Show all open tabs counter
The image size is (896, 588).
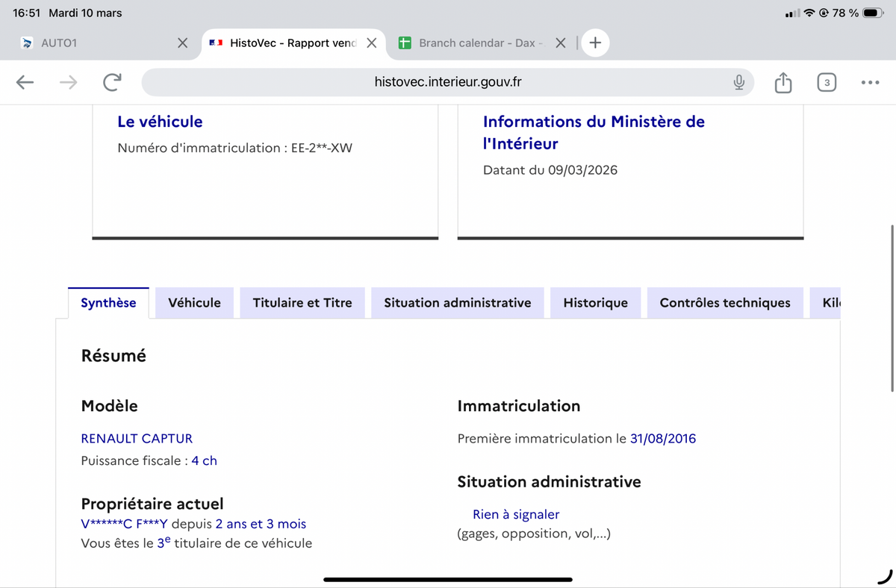tap(826, 82)
